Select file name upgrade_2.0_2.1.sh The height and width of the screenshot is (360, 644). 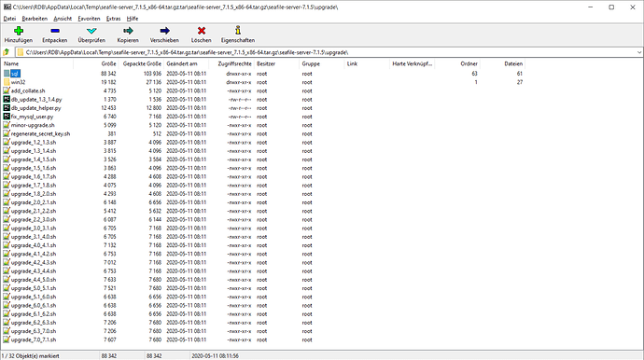(x=34, y=202)
